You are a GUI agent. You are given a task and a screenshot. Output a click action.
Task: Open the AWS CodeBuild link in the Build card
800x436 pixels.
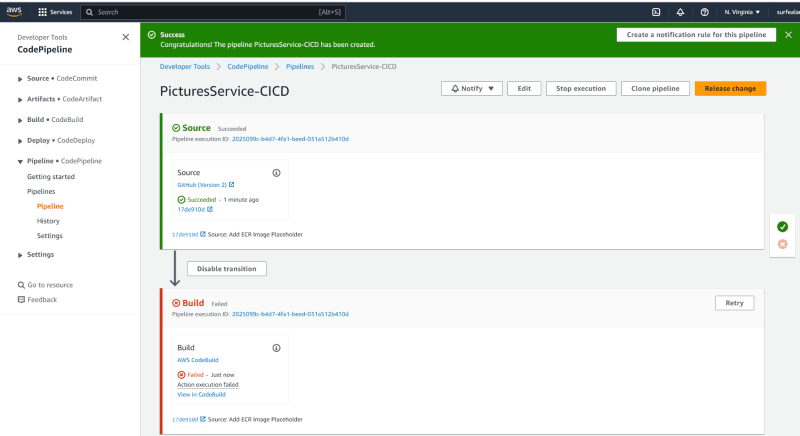(x=197, y=360)
